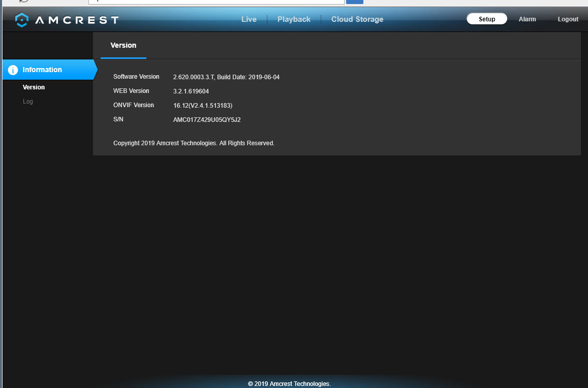
Task: Select the ONVIF value 16.12(V2.4.1.513183)
Action: pyautogui.click(x=203, y=106)
